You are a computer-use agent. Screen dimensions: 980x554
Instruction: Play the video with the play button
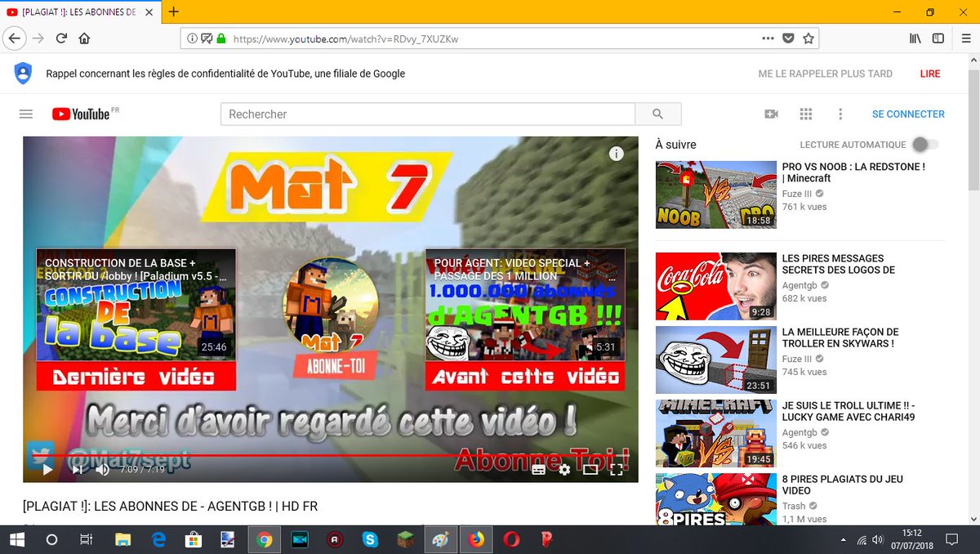pyautogui.click(x=47, y=469)
